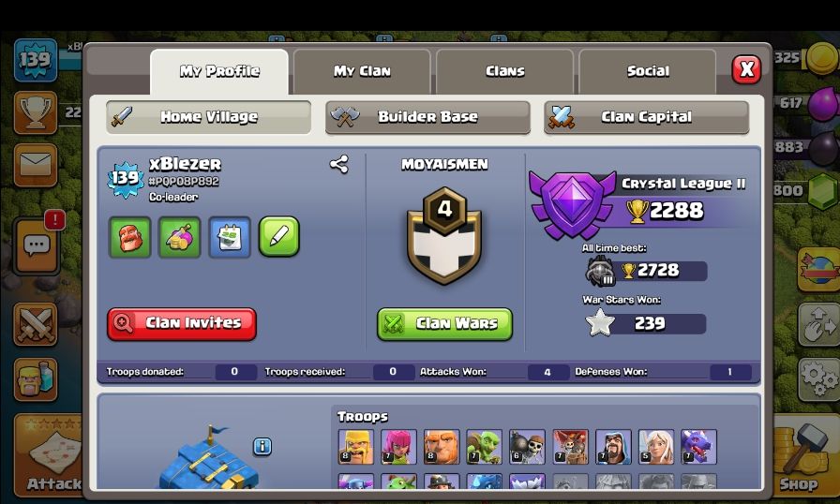
Task: Open the blue calendar icon
Action: click(230, 237)
